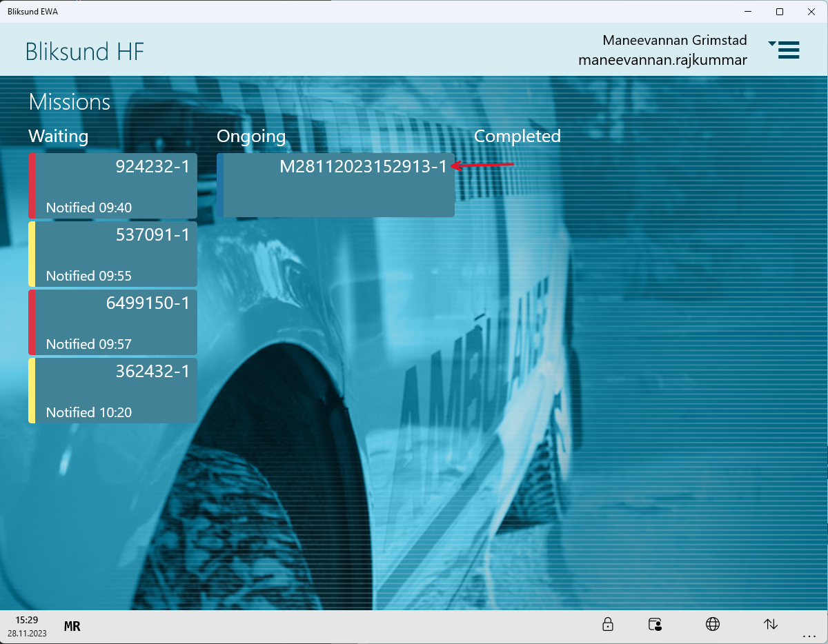Click the 28.11.2023 date in status bar
The image size is (828, 644).
[28, 633]
